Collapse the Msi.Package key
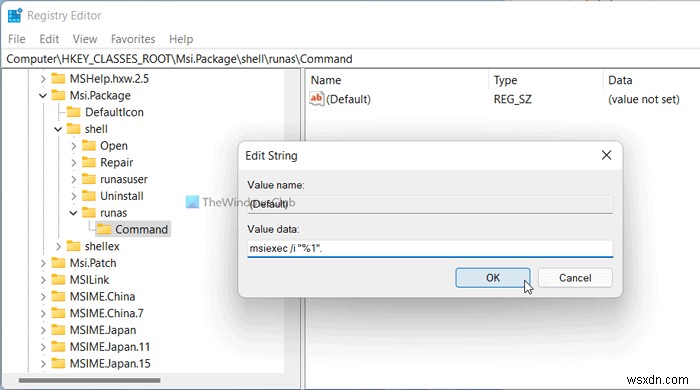 (43, 95)
